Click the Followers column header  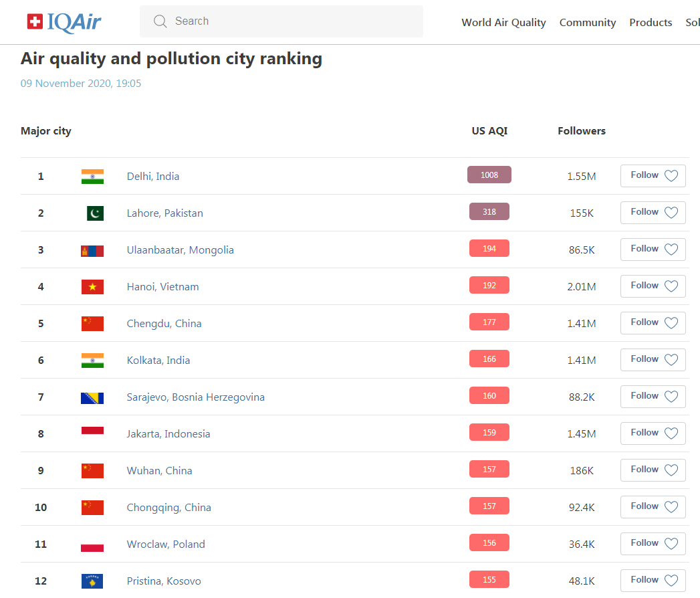[x=582, y=131]
